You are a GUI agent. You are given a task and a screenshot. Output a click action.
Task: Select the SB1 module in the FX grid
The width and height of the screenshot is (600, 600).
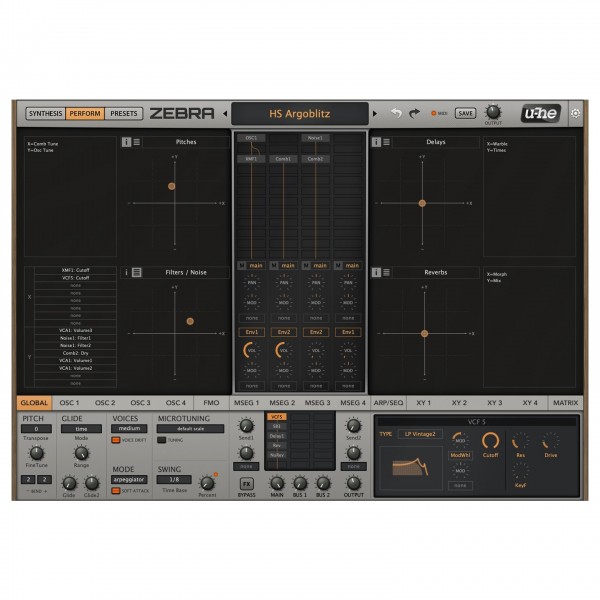277,426
